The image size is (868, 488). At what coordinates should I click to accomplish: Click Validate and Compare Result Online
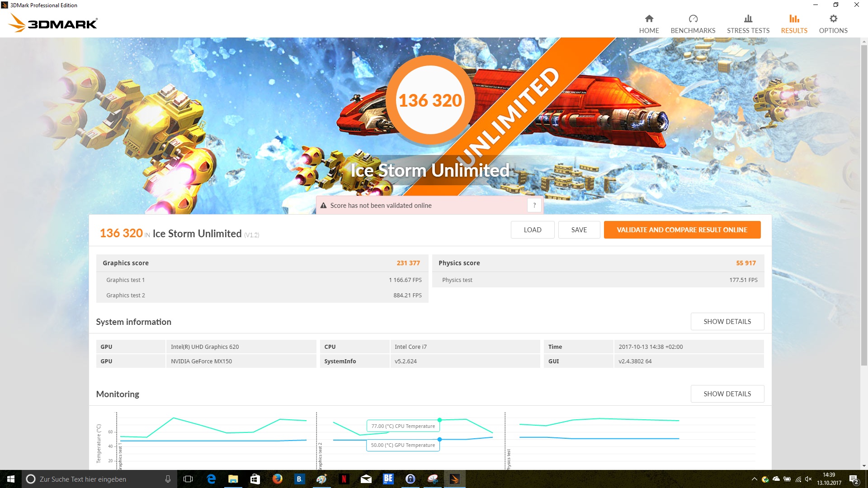point(682,230)
